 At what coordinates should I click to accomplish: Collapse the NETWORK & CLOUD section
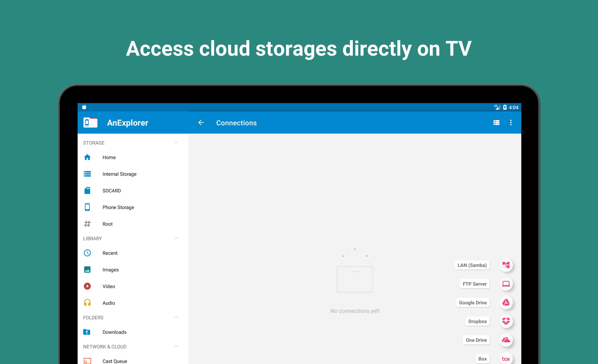tap(176, 346)
